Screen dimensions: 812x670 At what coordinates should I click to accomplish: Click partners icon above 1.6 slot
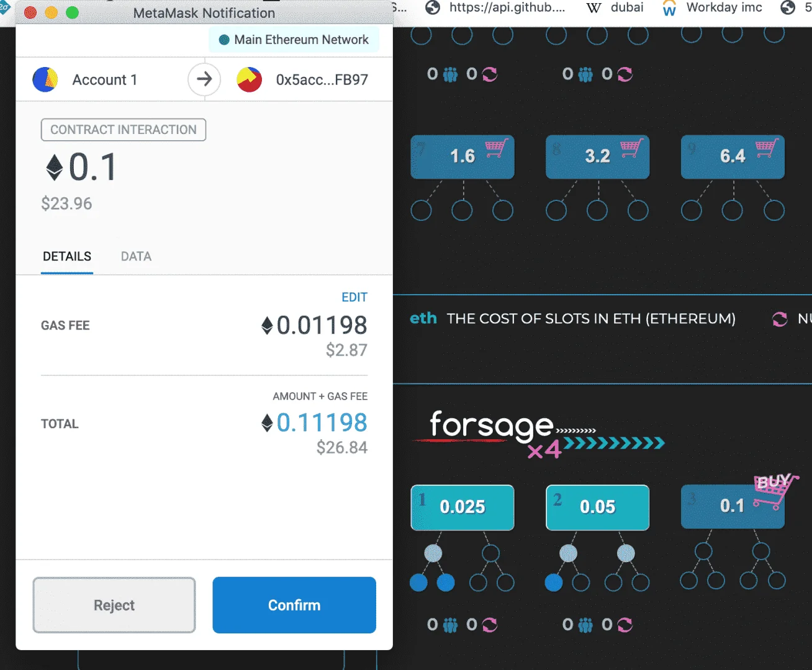[x=451, y=74]
